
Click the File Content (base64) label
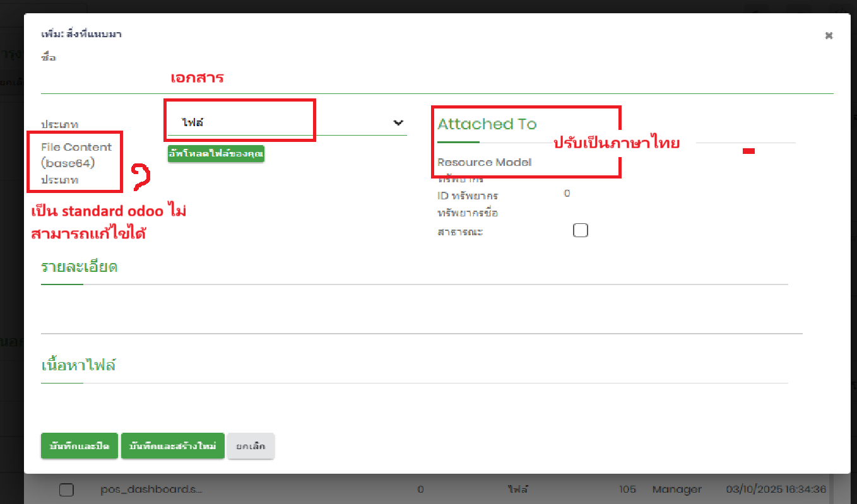(x=76, y=155)
